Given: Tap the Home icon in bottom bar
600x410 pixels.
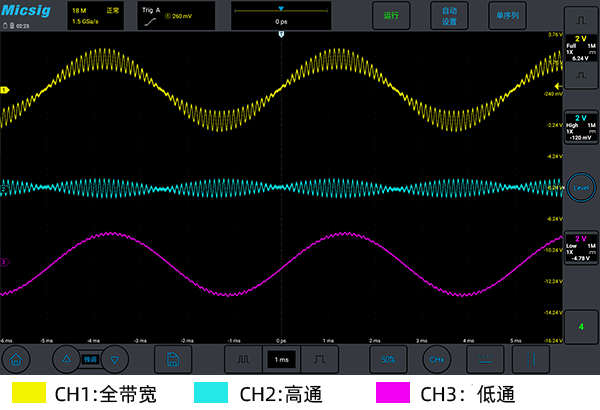Looking at the screenshot, I should [16, 359].
